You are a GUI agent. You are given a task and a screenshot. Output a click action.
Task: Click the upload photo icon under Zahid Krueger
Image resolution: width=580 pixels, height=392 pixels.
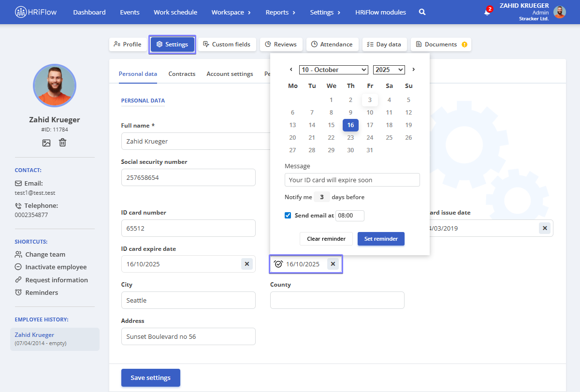pos(46,143)
